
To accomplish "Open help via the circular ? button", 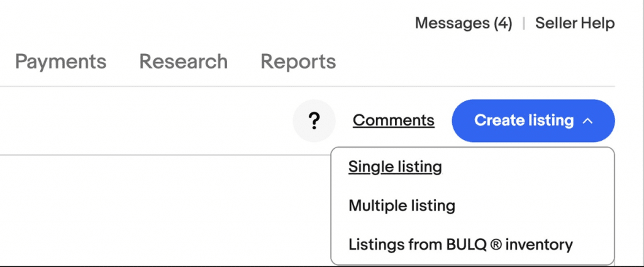I will (x=314, y=121).
